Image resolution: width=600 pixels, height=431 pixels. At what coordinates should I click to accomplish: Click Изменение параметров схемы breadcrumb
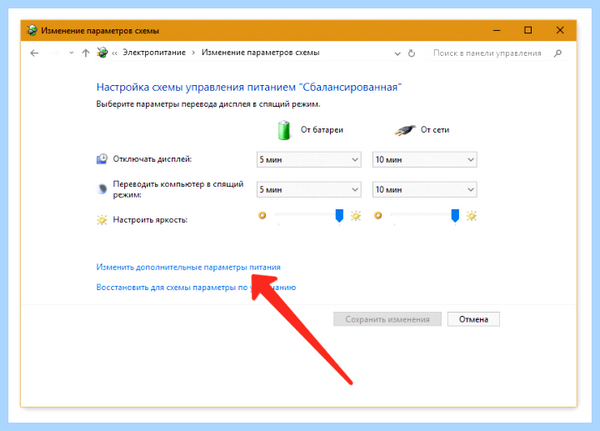[x=260, y=52]
